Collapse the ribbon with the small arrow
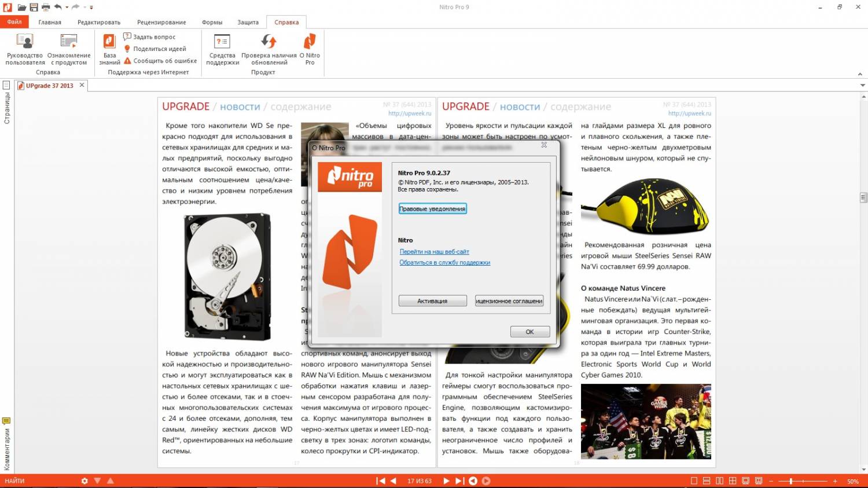This screenshot has height=488, width=868. tap(860, 74)
